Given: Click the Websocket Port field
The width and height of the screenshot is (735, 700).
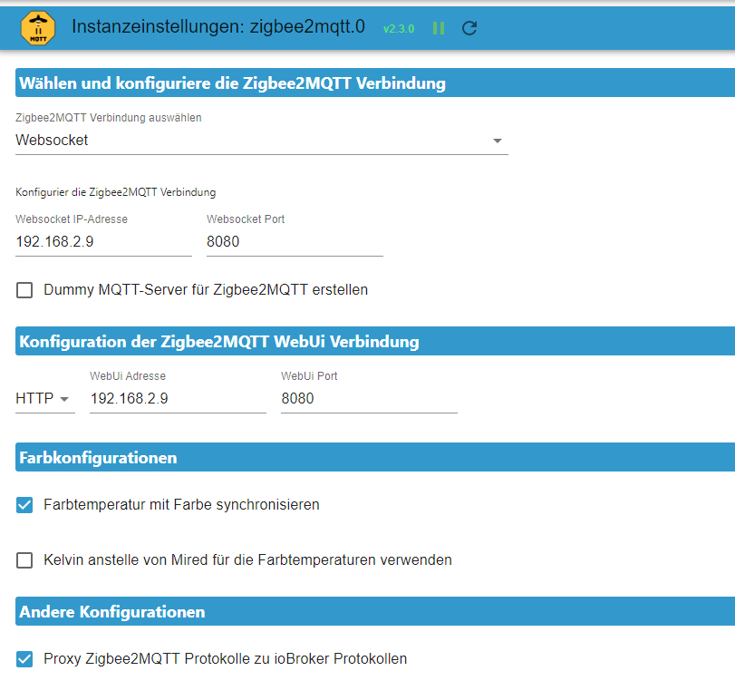Looking at the screenshot, I should point(295,242).
